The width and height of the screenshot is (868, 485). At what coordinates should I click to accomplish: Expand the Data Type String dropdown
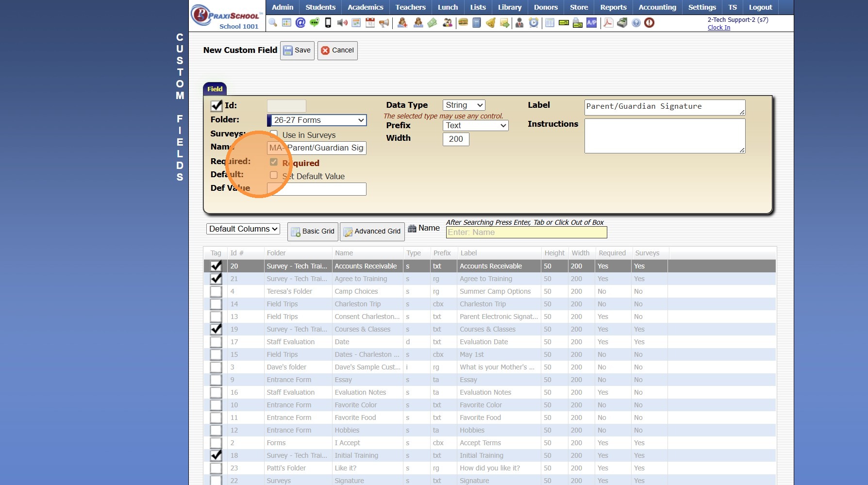pos(464,105)
